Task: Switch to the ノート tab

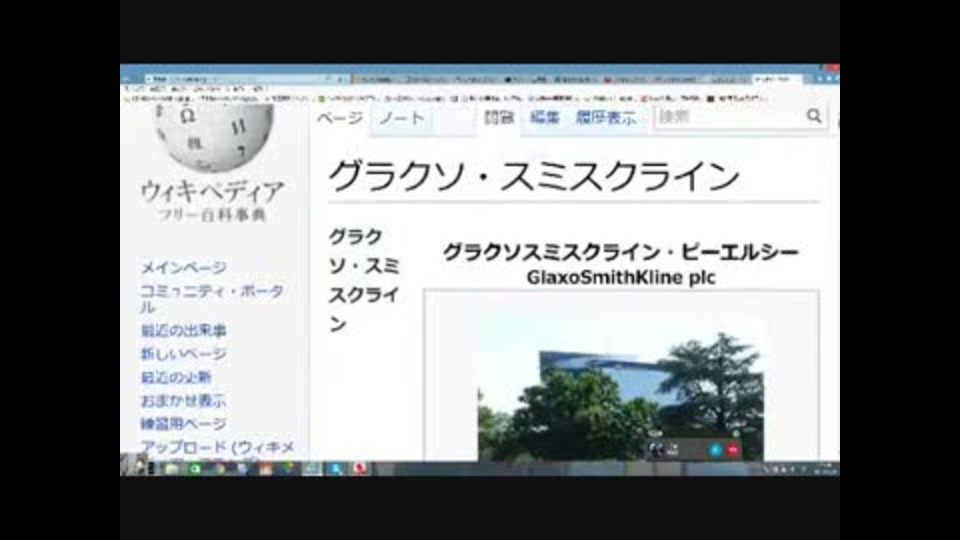Action: [x=402, y=118]
